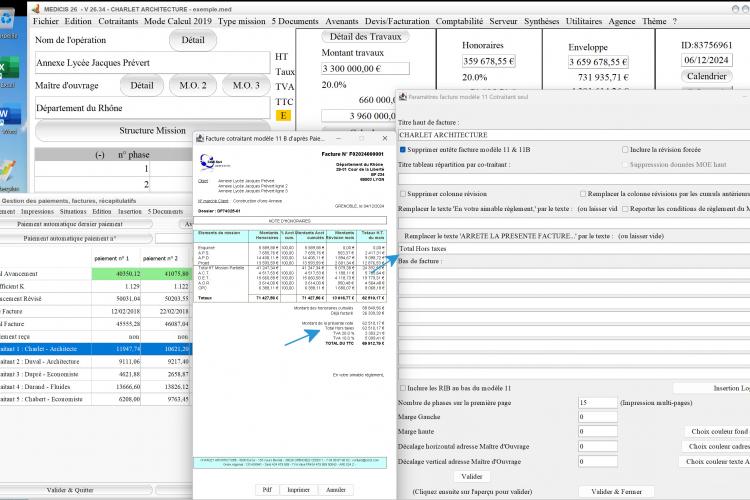Screen dimensions: 750x500
Task: Toggle Reporter les conditions de règlement checkbox
Action: click(x=625, y=209)
